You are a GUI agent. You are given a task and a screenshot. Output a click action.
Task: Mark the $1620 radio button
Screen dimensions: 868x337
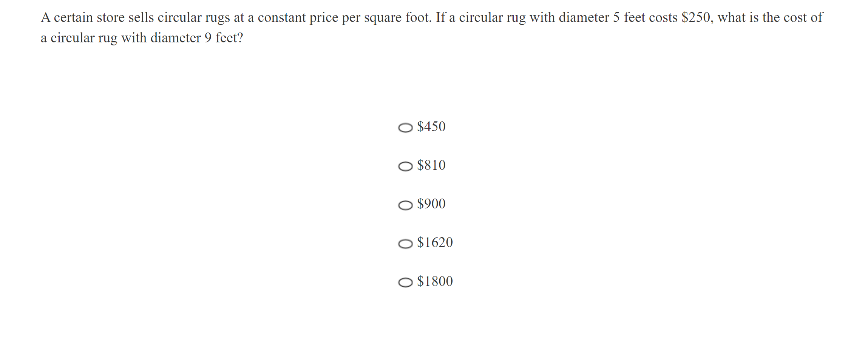[x=405, y=244]
